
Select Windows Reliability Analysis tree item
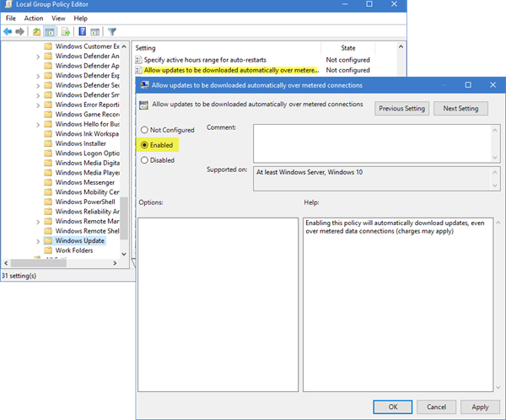87,212
